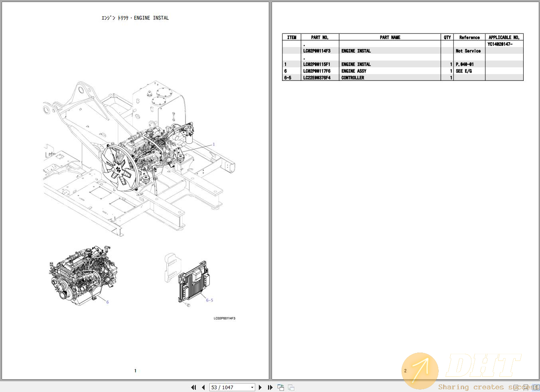Click the CONTROLLER part name

[x=353, y=78]
